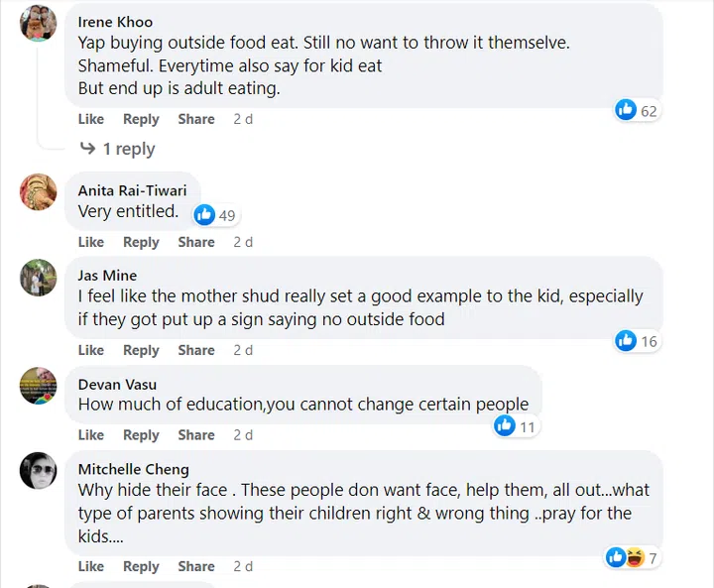Viewport: 714px width, 588px height.
Task: Open Anita Rai-Tiwari's profile picture
Action: (39, 191)
